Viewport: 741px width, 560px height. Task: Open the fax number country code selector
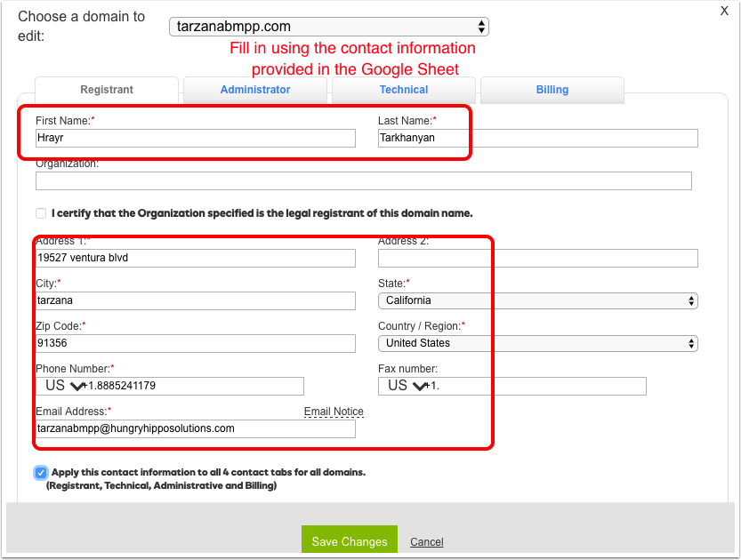[406, 386]
